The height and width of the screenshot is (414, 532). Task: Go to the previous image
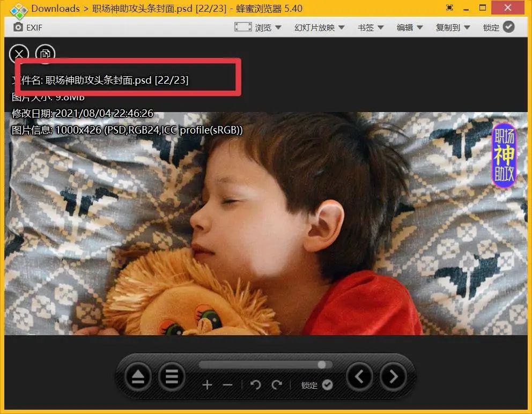[359, 377]
